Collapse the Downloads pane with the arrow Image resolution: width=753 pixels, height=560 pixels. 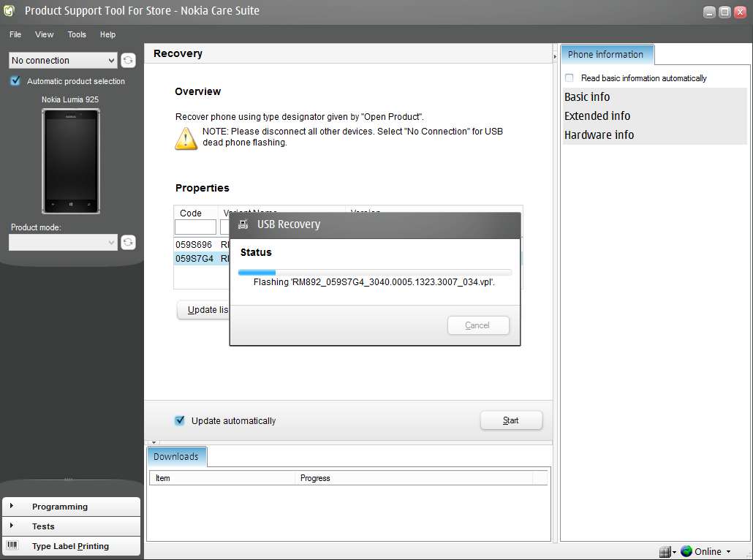point(154,442)
